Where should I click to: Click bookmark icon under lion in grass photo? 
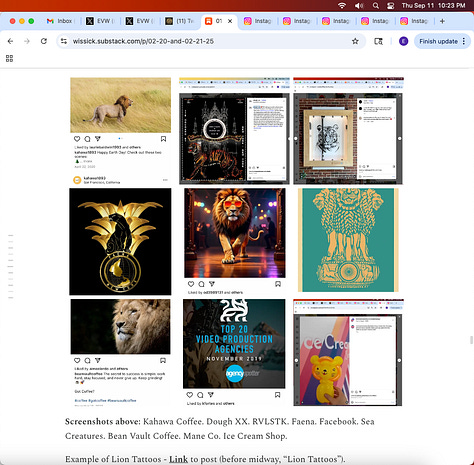pyautogui.click(x=163, y=139)
